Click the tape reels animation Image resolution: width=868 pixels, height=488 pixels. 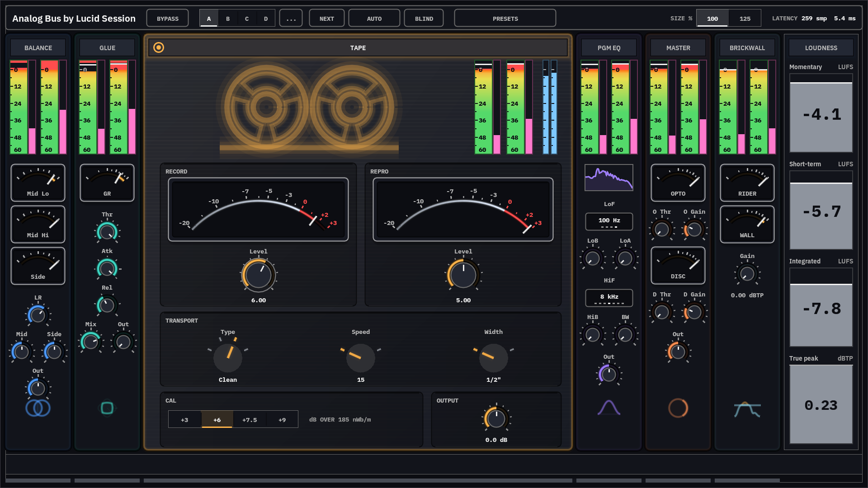[309, 108]
